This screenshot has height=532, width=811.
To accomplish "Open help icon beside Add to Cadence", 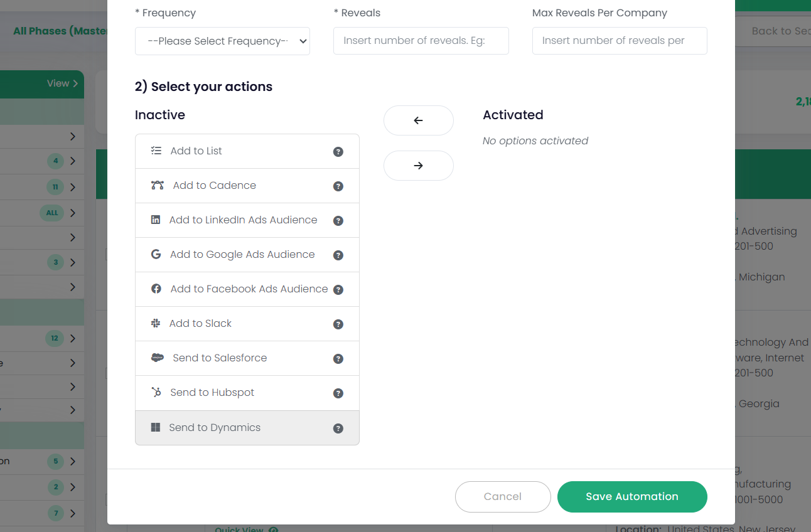I will tap(338, 186).
